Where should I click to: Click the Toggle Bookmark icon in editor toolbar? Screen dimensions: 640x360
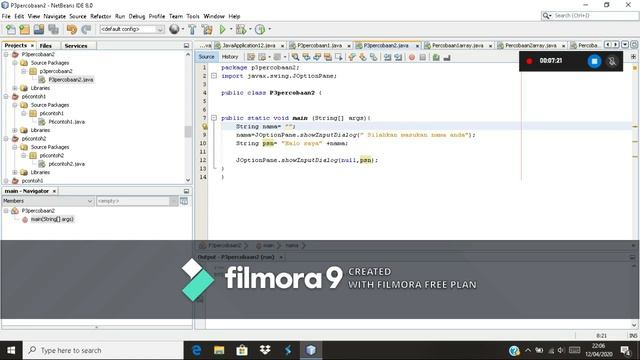coord(373,57)
